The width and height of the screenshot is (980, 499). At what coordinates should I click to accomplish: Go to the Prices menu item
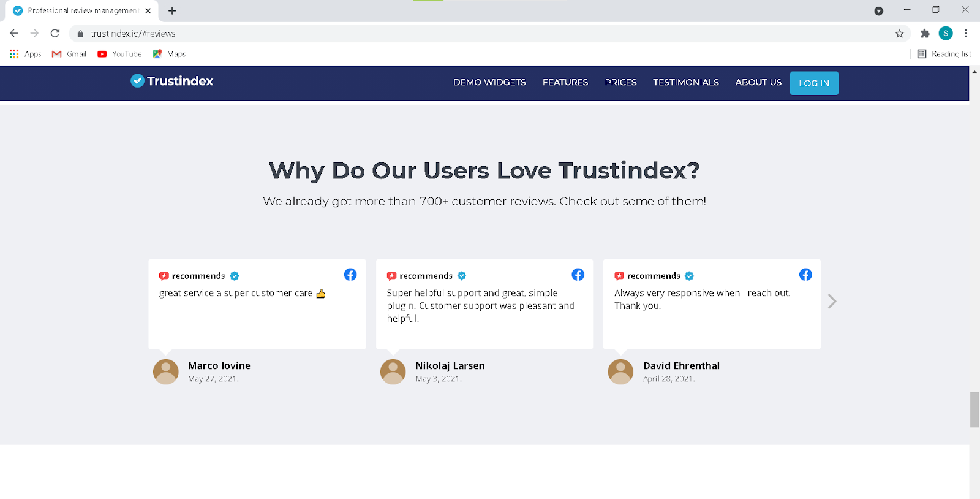click(620, 82)
